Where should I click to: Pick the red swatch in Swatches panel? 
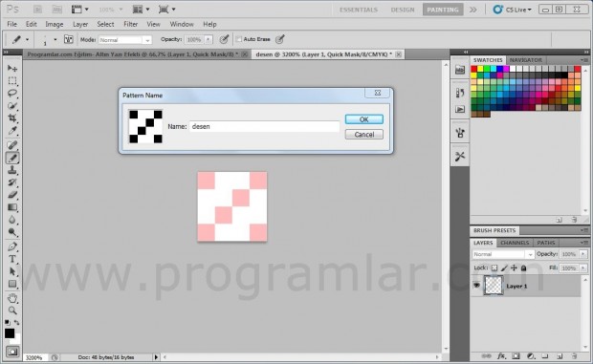pyautogui.click(x=473, y=69)
